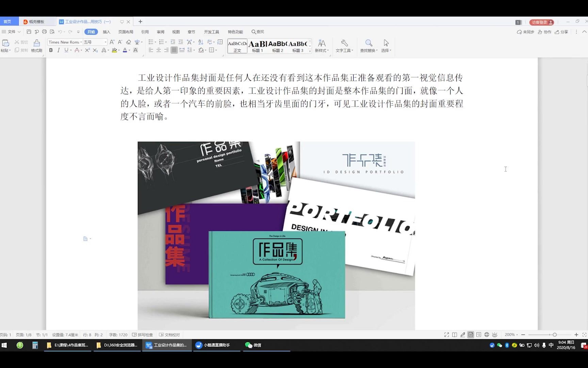Toggle full screen view in status bar

point(446,335)
